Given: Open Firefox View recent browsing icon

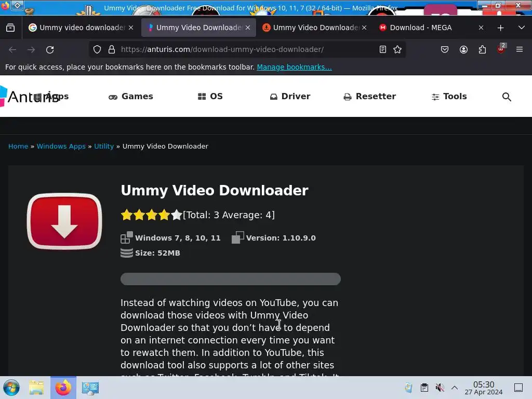Looking at the screenshot, I should click(x=10, y=28).
